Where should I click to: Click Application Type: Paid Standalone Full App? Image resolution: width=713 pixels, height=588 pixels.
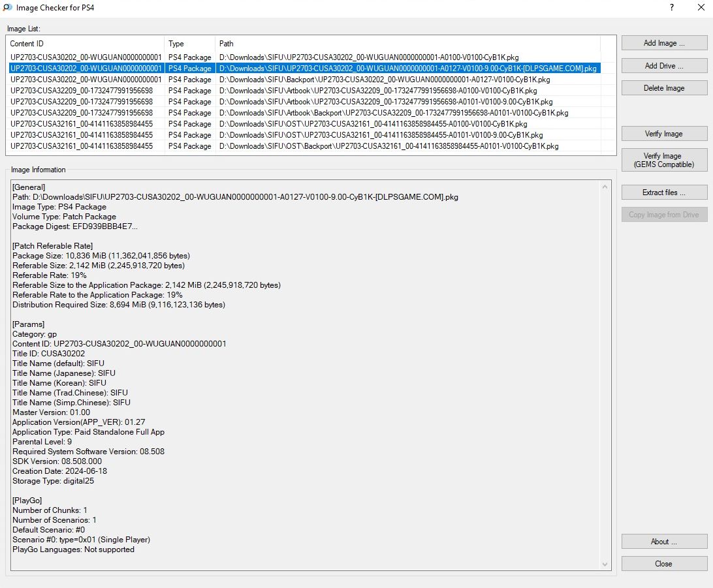[x=88, y=431]
